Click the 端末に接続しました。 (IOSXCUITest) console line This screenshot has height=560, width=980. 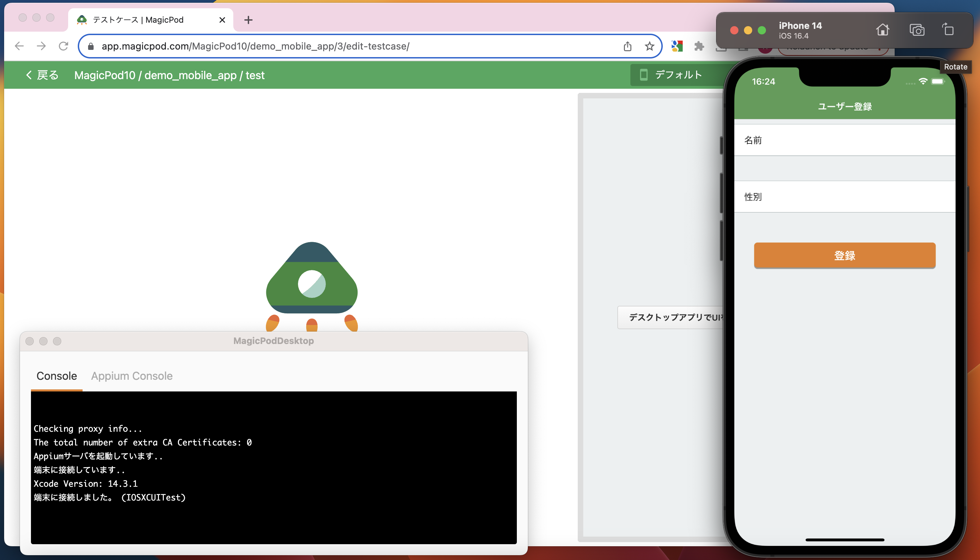pyautogui.click(x=110, y=497)
